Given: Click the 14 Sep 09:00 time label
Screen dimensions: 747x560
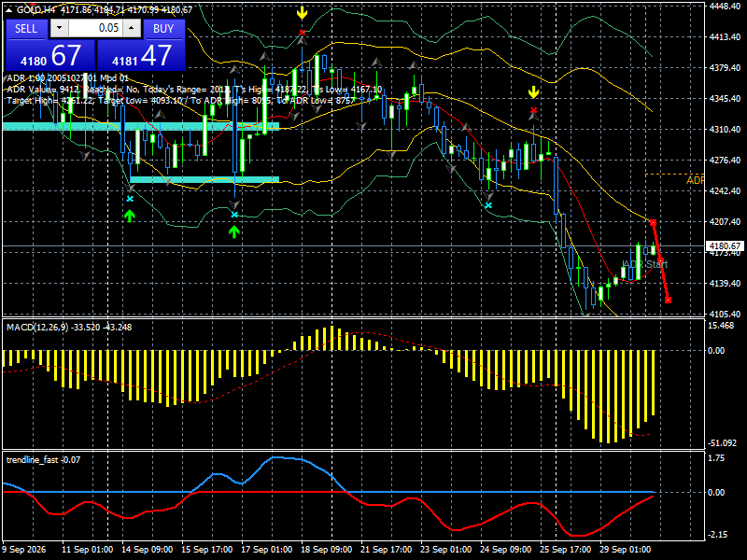Looking at the screenshot, I should click(147, 550).
